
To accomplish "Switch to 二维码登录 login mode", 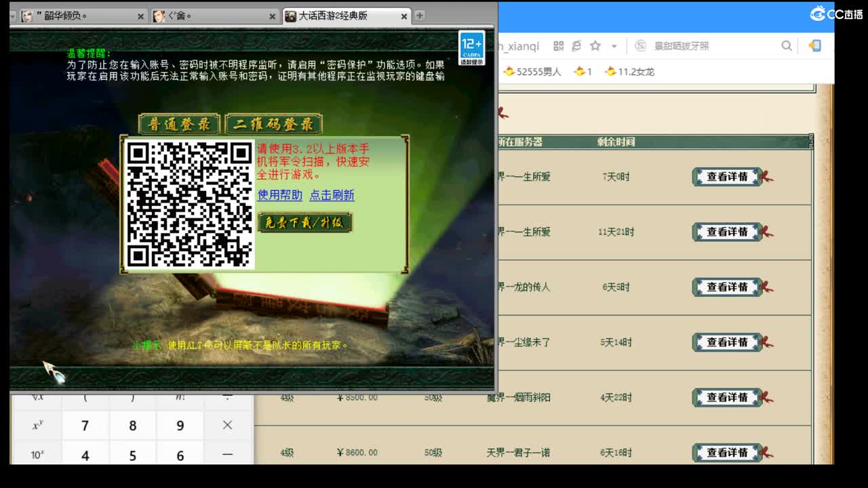I will (x=273, y=124).
